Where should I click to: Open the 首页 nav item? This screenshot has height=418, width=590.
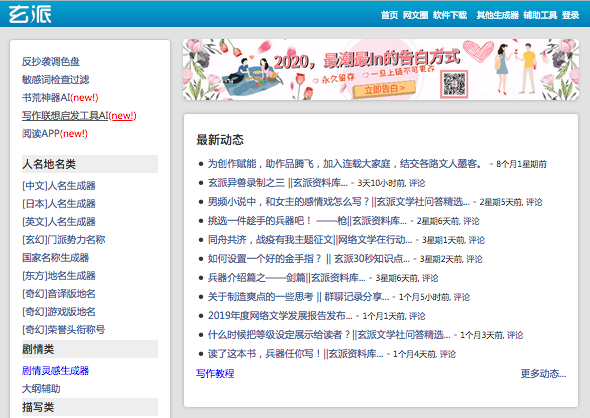pos(389,15)
